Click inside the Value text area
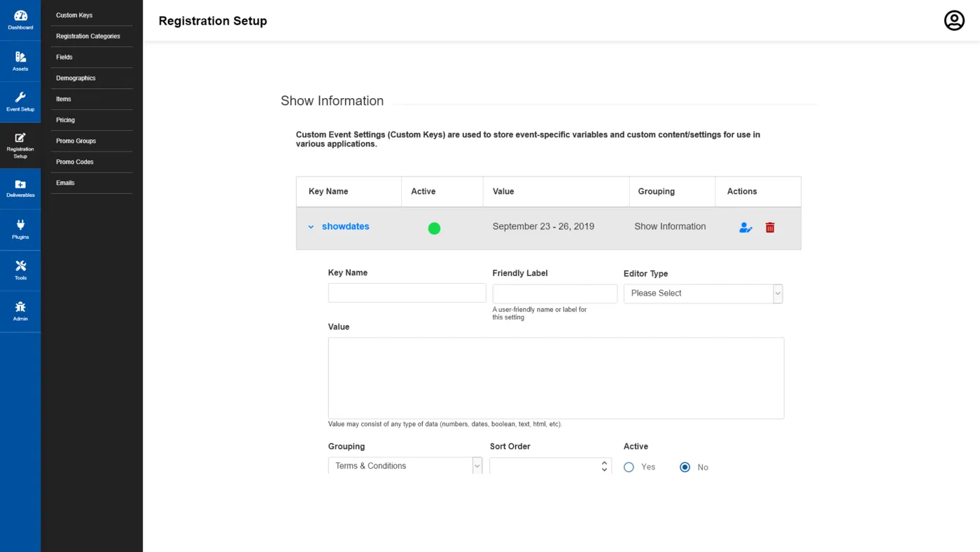This screenshot has height=552, width=980. point(556,378)
